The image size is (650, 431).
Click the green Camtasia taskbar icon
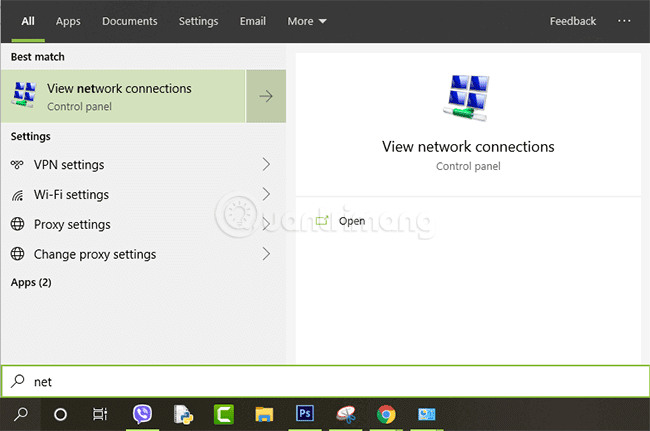224,414
